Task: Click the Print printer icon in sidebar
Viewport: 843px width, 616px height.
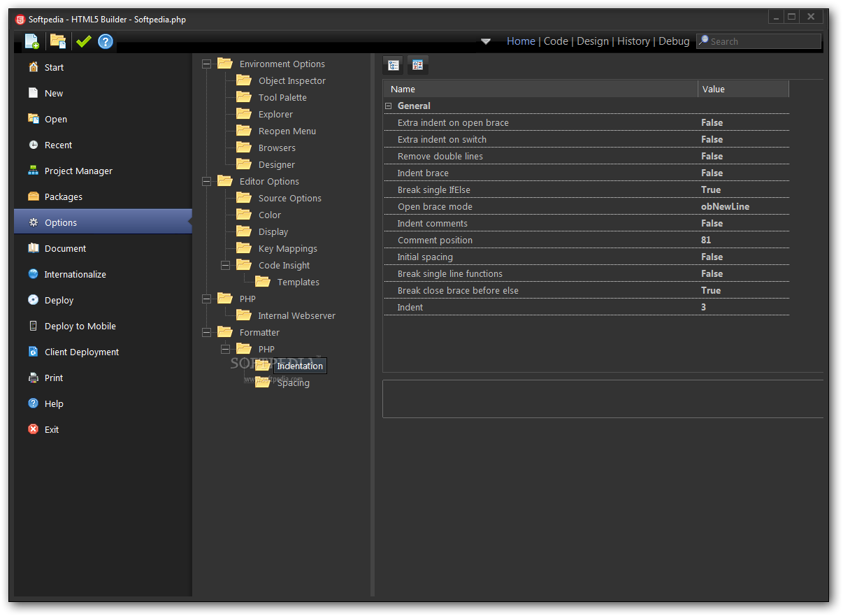Action: 33,378
